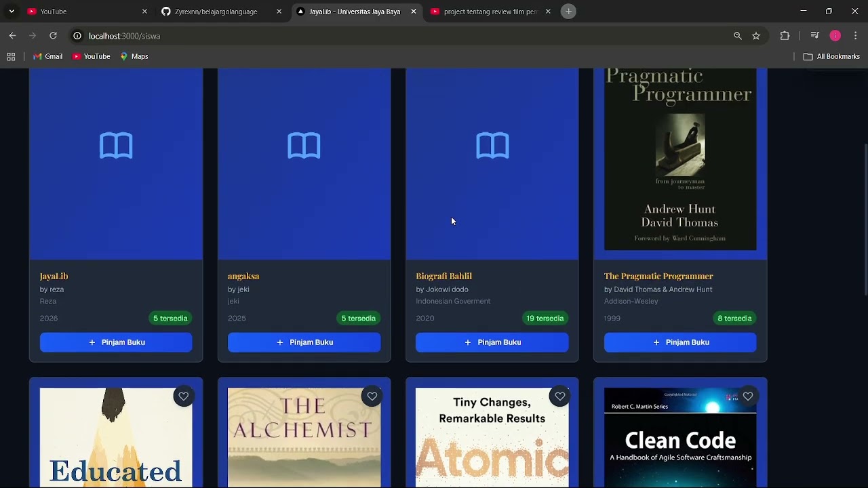Switch to project tentang review film tab
Image resolution: width=868 pixels, height=488 pixels.
point(490,12)
